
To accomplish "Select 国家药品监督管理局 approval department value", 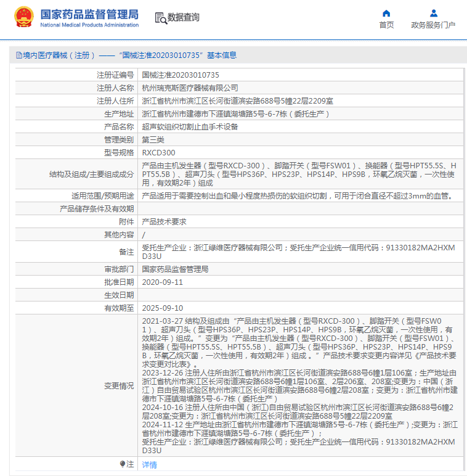I will tap(175, 269).
